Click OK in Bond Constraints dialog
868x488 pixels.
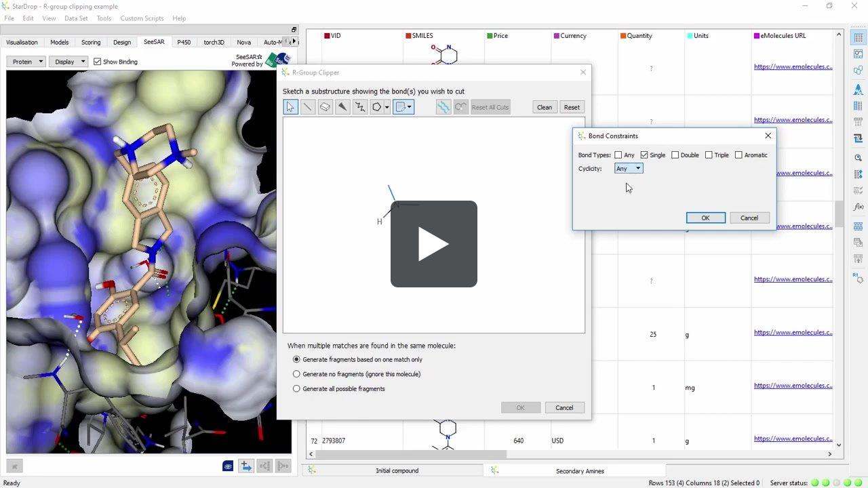705,218
